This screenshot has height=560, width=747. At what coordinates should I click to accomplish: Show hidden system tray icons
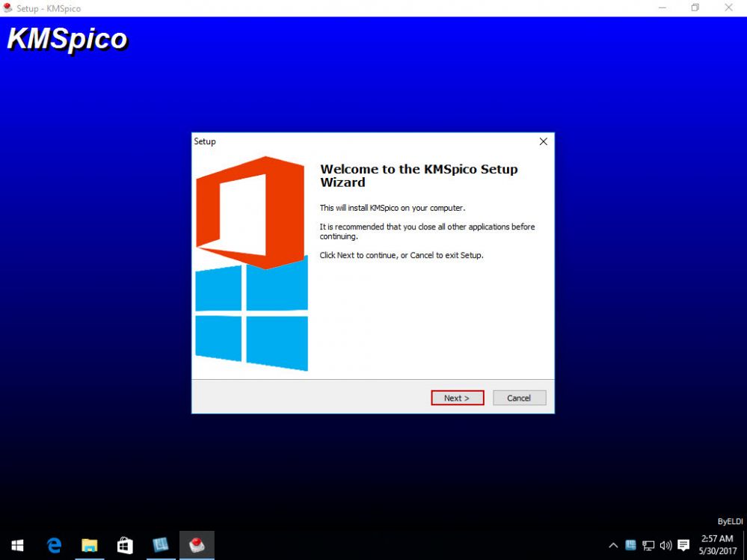(x=614, y=546)
